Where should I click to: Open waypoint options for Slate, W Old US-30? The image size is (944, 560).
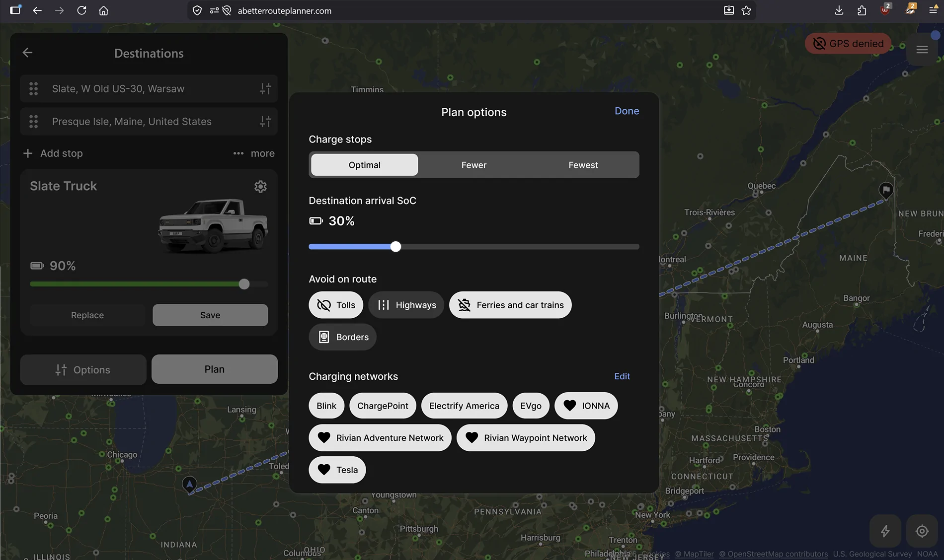pyautogui.click(x=265, y=89)
